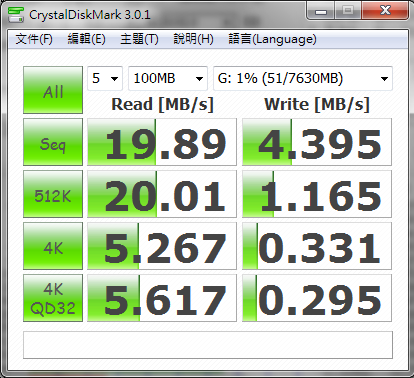Click the CrystalDiskMark app icon in title bar

[x=16, y=14]
